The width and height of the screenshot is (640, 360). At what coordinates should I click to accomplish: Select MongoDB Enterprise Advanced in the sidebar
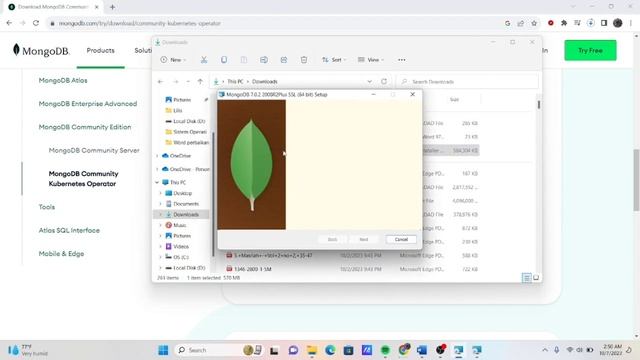pos(88,104)
